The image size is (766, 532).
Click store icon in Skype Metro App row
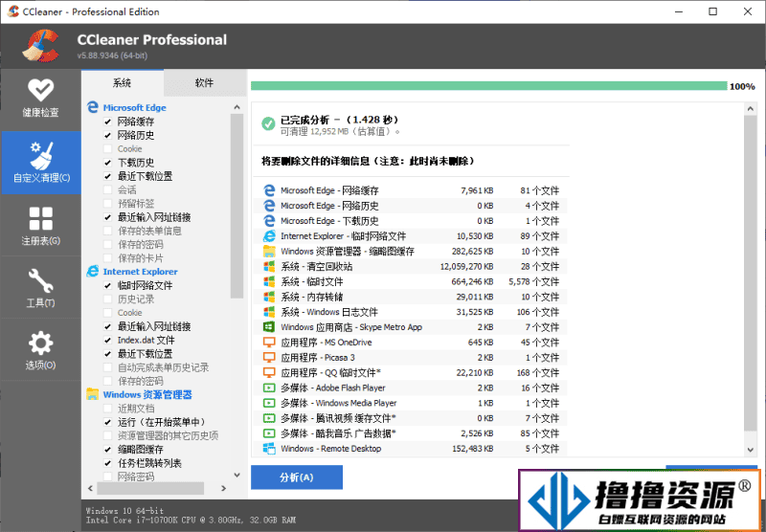tap(269, 326)
